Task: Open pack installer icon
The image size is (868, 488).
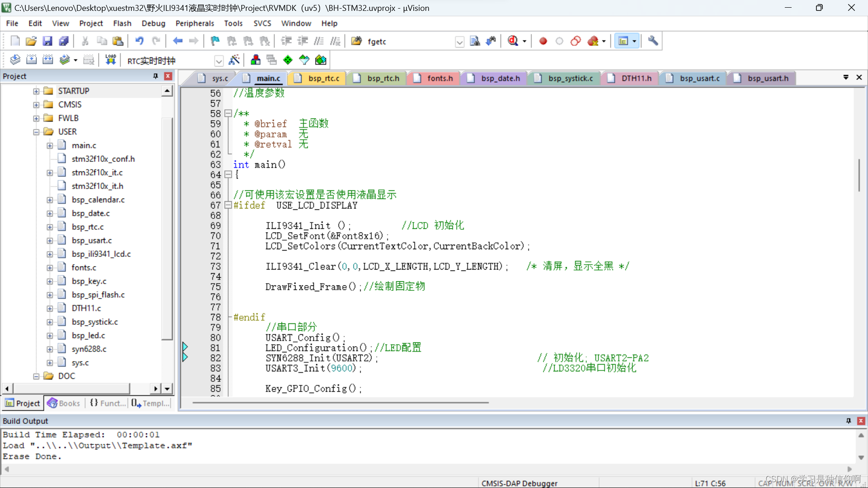Action: pyautogui.click(x=321, y=60)
